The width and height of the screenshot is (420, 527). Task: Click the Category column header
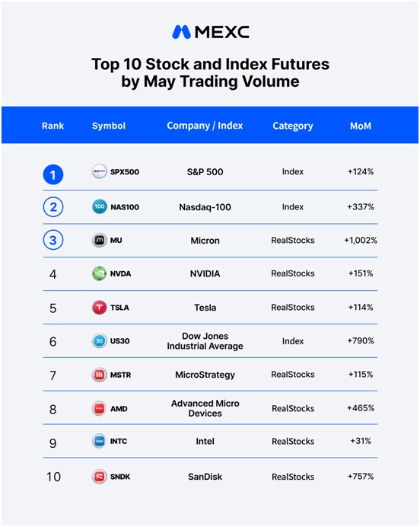[293, 126]
